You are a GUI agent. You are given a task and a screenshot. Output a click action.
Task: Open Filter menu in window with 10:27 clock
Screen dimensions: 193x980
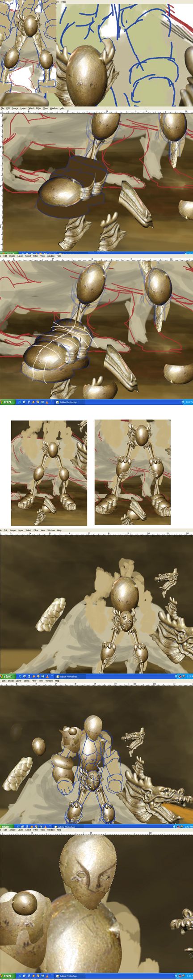(x=35, y=256)
